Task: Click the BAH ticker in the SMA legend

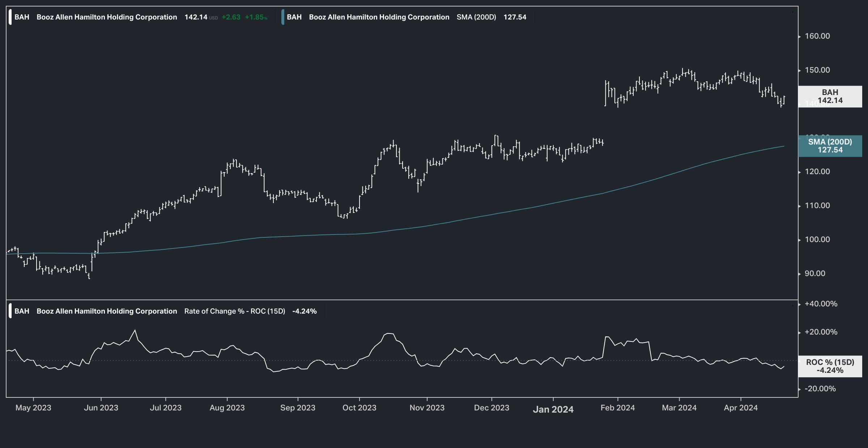Action: [x=294, y=17]
